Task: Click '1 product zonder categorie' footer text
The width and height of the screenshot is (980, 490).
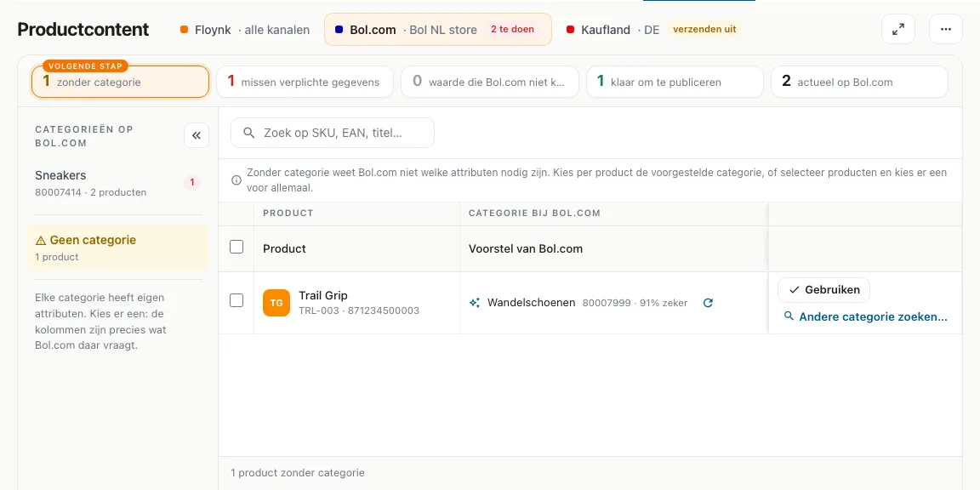Action: click(x=298, y=473)
